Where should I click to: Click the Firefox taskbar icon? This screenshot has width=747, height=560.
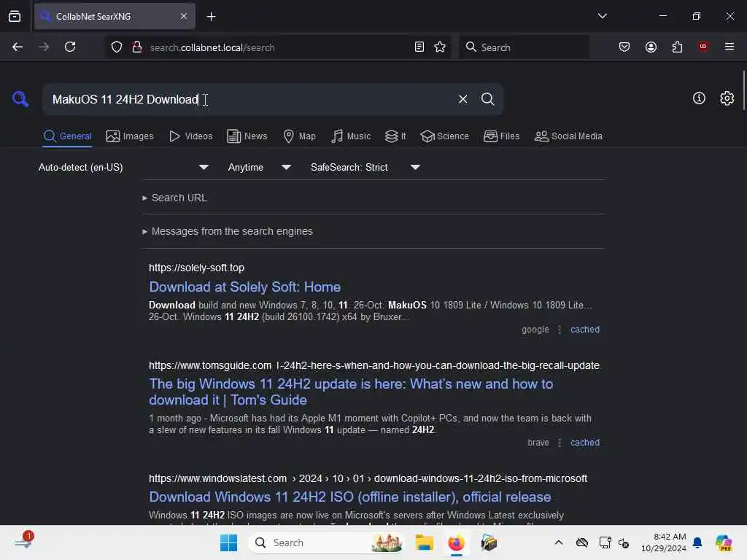(x=456, y=542)
